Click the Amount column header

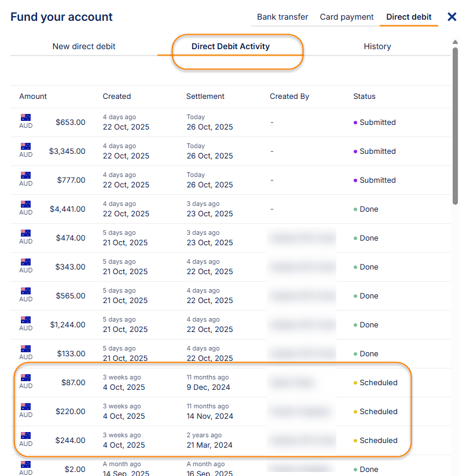coord(33,97)
